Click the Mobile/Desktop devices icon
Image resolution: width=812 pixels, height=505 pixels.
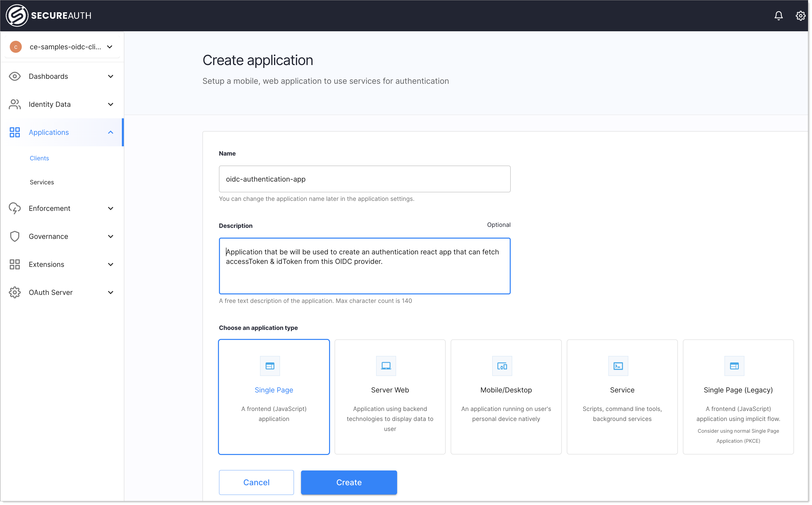coord(502,366)
